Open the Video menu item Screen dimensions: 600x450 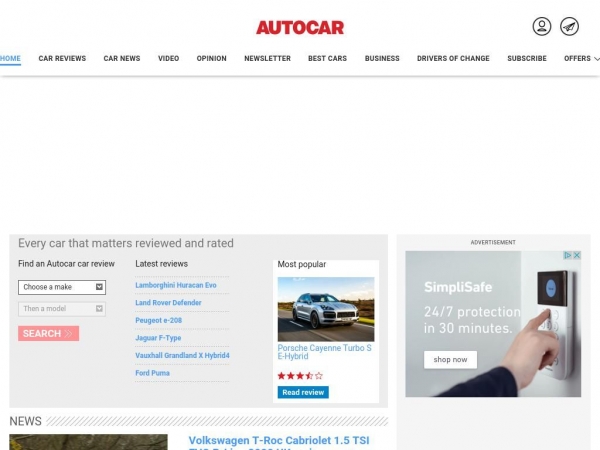click(168, 59)
